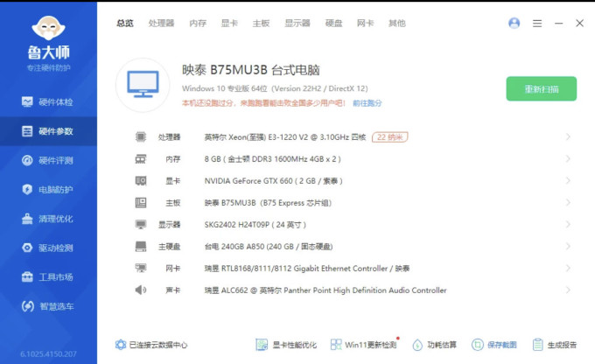595x364 pixels.
Task: Click the processor chip icon
Action: click(141, 136)
